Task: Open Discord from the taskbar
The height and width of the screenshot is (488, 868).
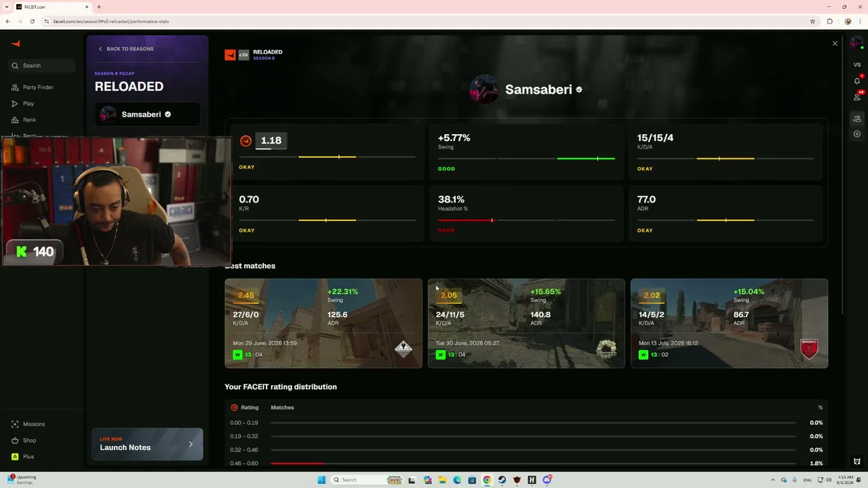Action: 547,480
